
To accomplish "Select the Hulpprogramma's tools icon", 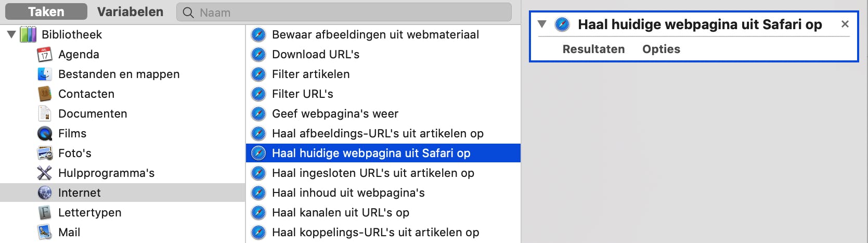I will (45, 173).
